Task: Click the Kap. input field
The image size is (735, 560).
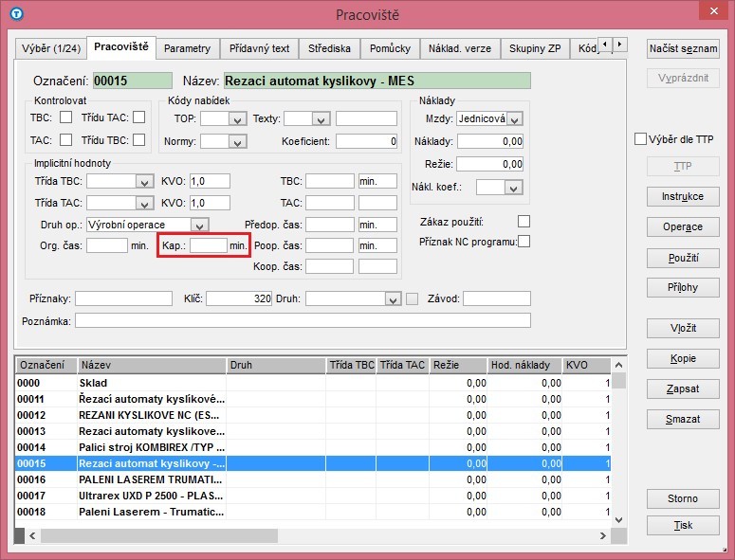Action: 209,245
